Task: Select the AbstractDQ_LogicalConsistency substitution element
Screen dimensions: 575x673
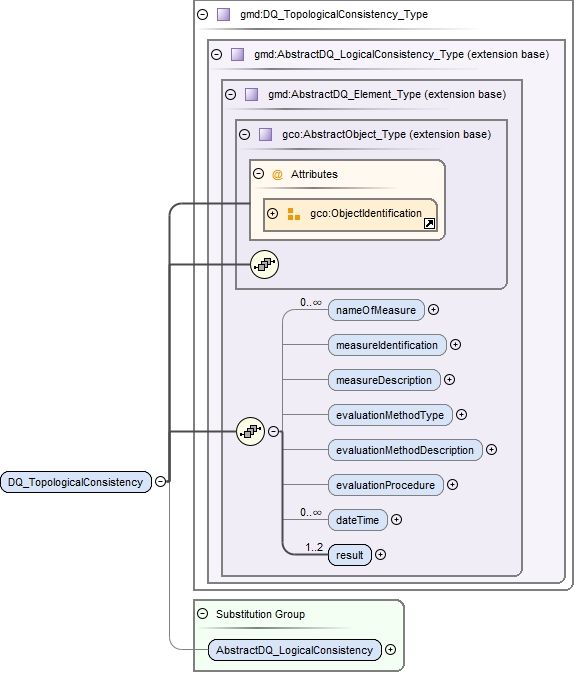Action: click(x=294, y=650)
